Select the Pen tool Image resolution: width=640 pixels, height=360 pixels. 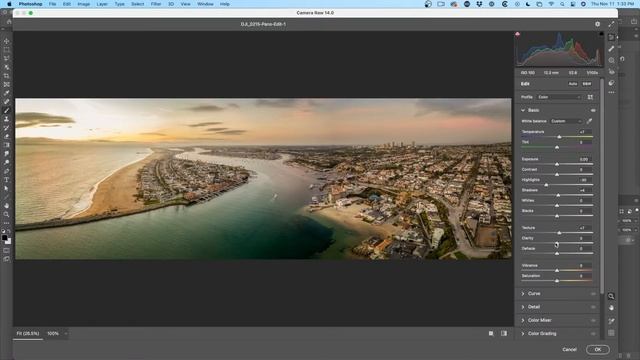[7, 171]
